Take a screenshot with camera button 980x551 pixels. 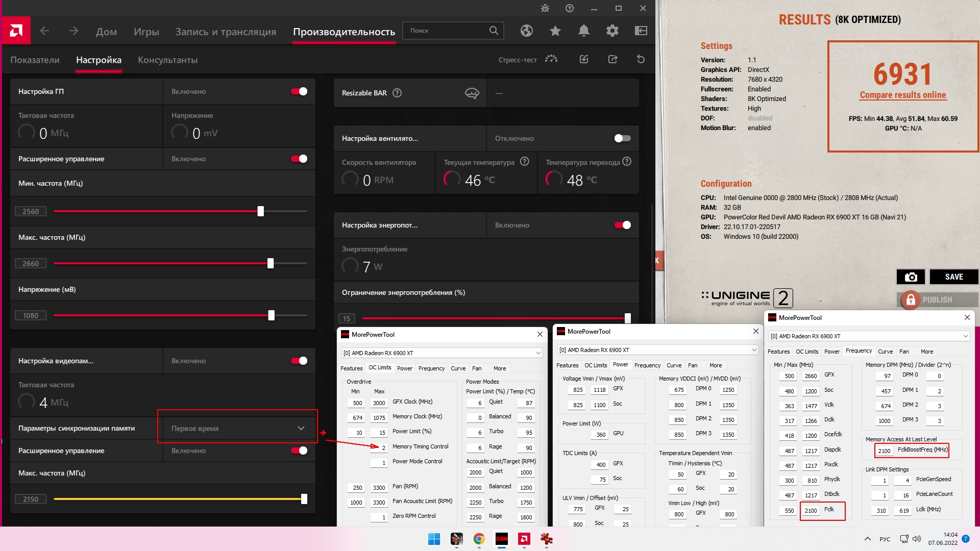click(911, 277)
